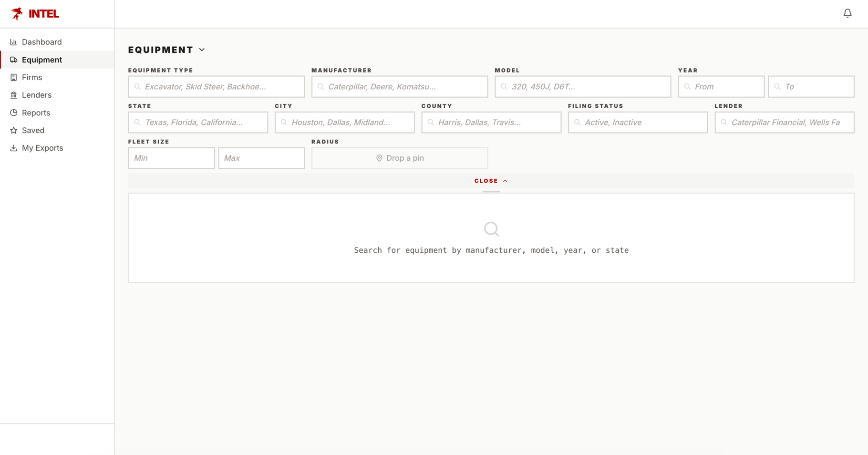The image size is (868, 455).
Task: Click the Equipment truck icon
Action: (13, 60)
